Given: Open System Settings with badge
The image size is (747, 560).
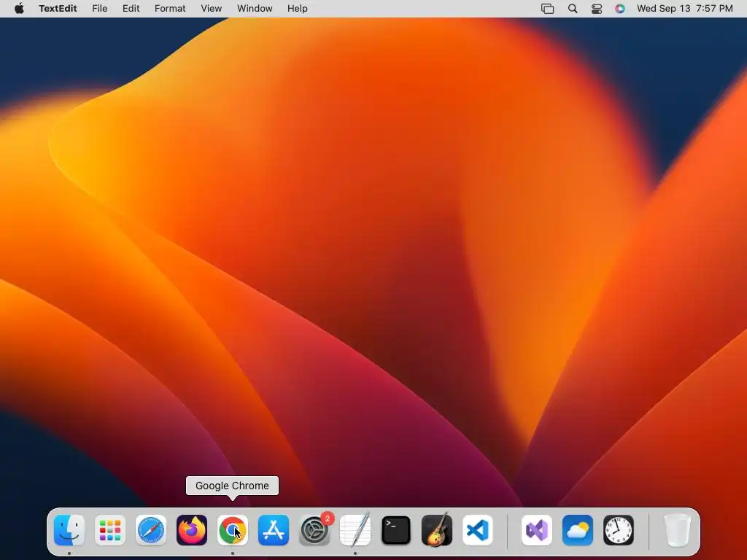Looking at the screenshot, I should click(x=314, y=530).
